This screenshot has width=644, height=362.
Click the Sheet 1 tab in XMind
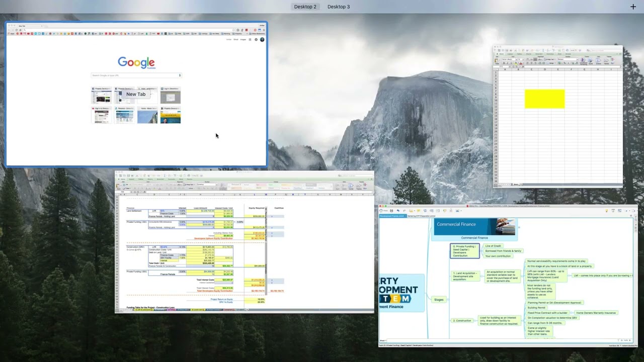tap(383, 341)
